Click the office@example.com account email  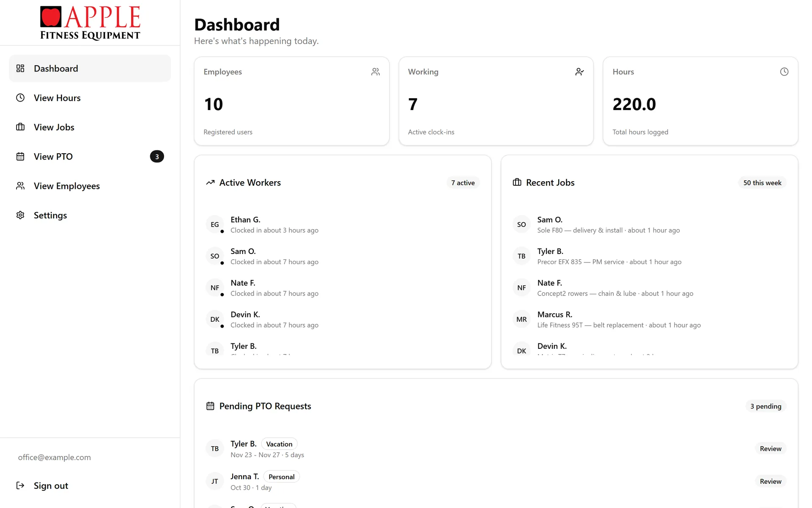click(x=54, y=457)
